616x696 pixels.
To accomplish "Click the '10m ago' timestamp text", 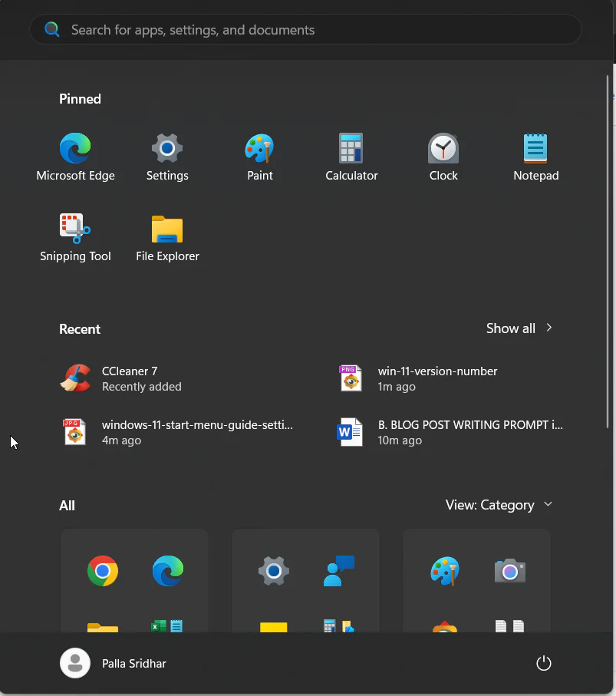I will click(x=400, y=440).
